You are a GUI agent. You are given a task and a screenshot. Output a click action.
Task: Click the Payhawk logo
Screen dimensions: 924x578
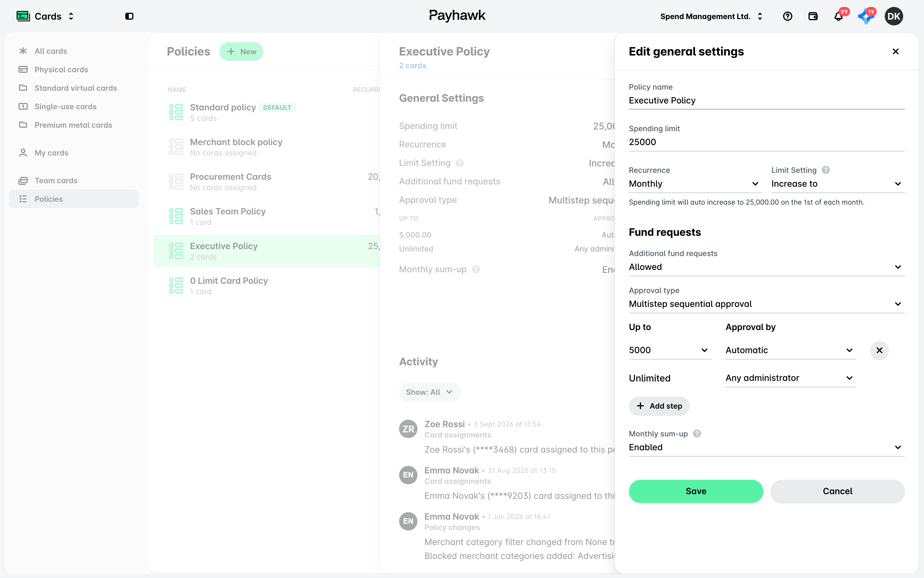click(457, 15)
